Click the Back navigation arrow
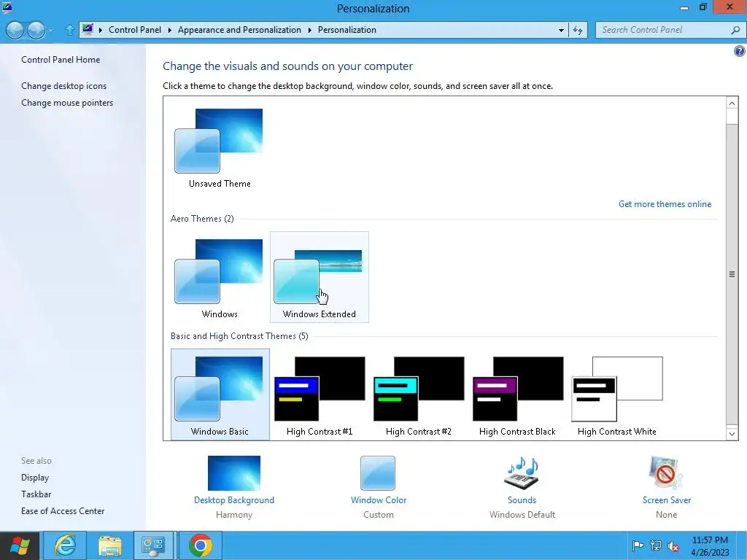 tap(15, 30)
